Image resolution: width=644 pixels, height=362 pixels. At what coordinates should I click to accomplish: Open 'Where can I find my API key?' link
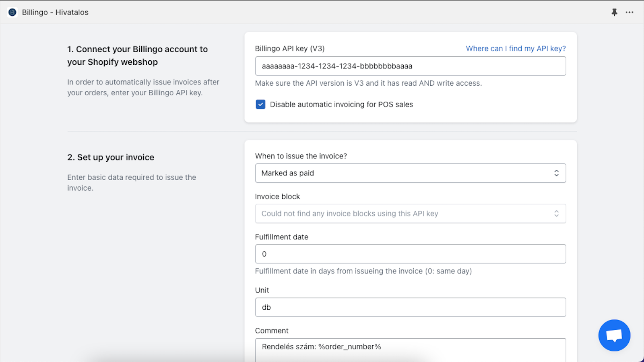point(516,48)
